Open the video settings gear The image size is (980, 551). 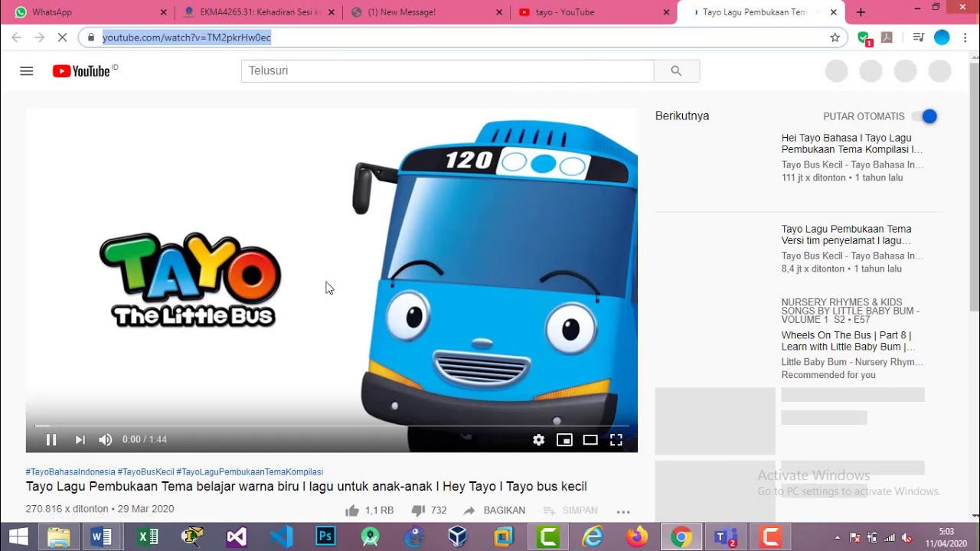tap(539, 439)
